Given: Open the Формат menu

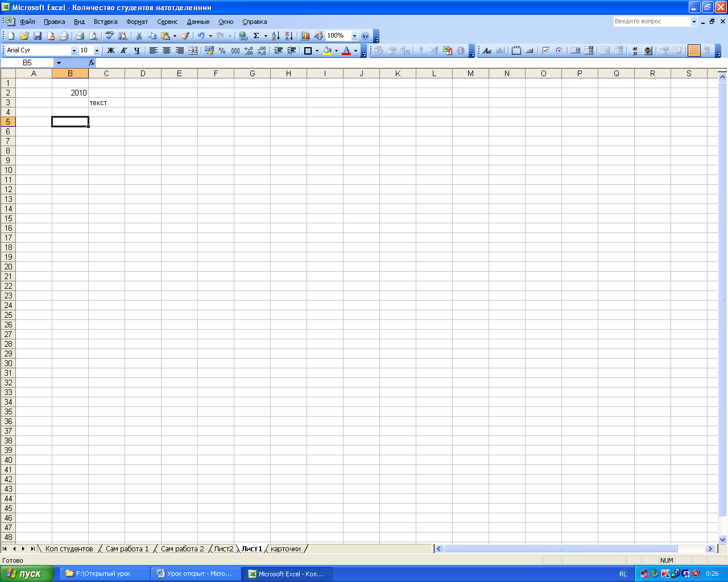Looking at the screenshot, I should (137, 22).
